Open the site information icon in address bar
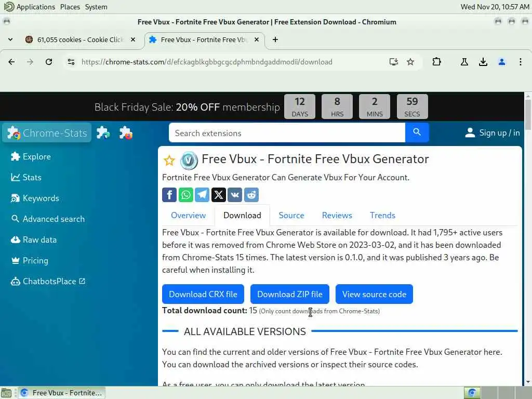The image size is (532, 399). coord(71,62)
